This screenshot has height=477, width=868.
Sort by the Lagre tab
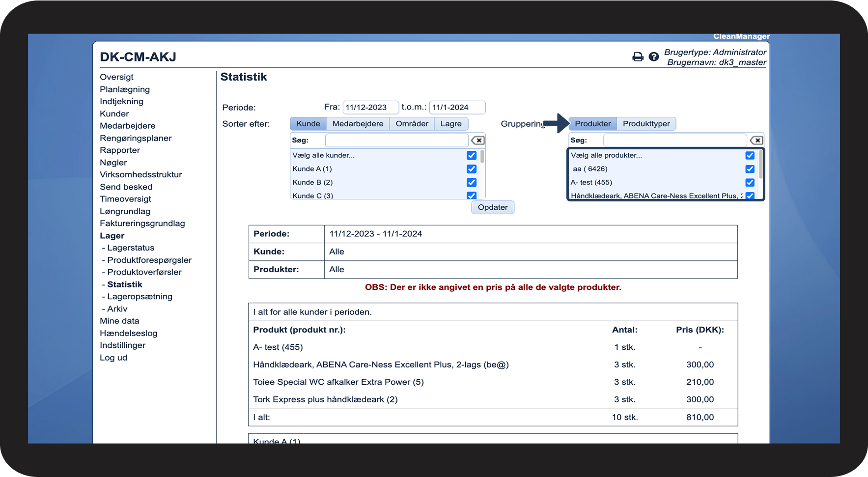(450, 124)
